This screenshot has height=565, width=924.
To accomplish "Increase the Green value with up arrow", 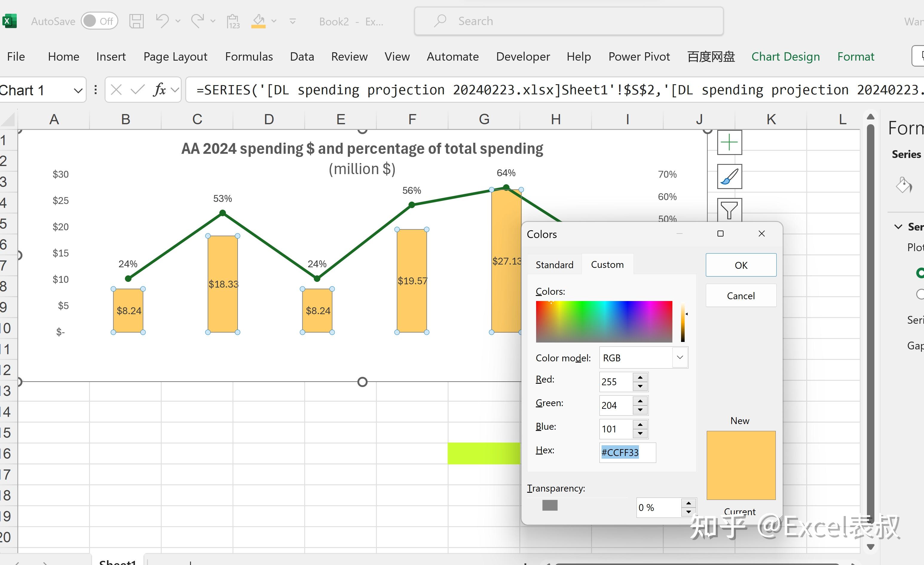I will [x=640, y=401].
